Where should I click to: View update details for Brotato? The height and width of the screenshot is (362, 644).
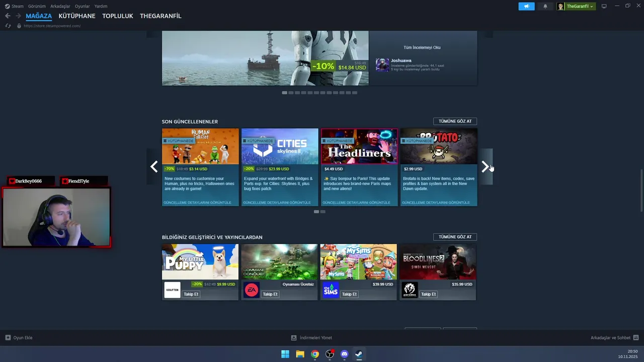click(x=436, y=203)
